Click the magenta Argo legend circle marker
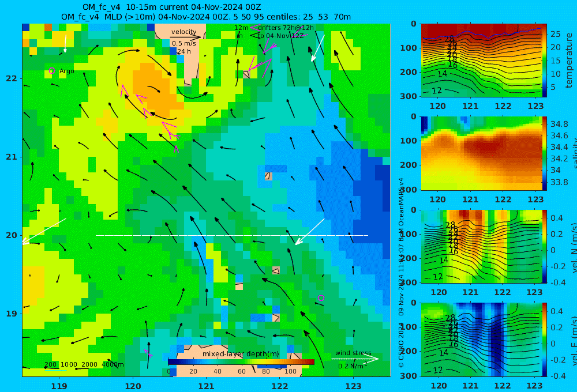 52,70
